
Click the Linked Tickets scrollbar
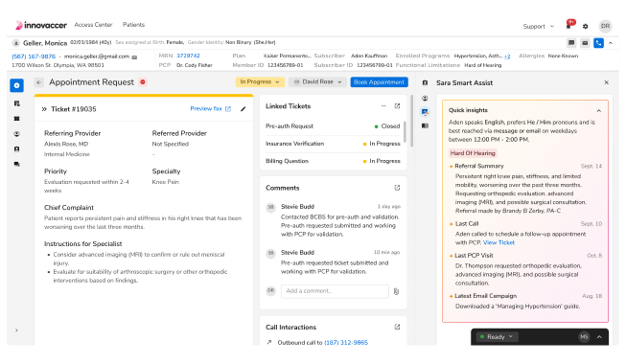coord(405,132)
